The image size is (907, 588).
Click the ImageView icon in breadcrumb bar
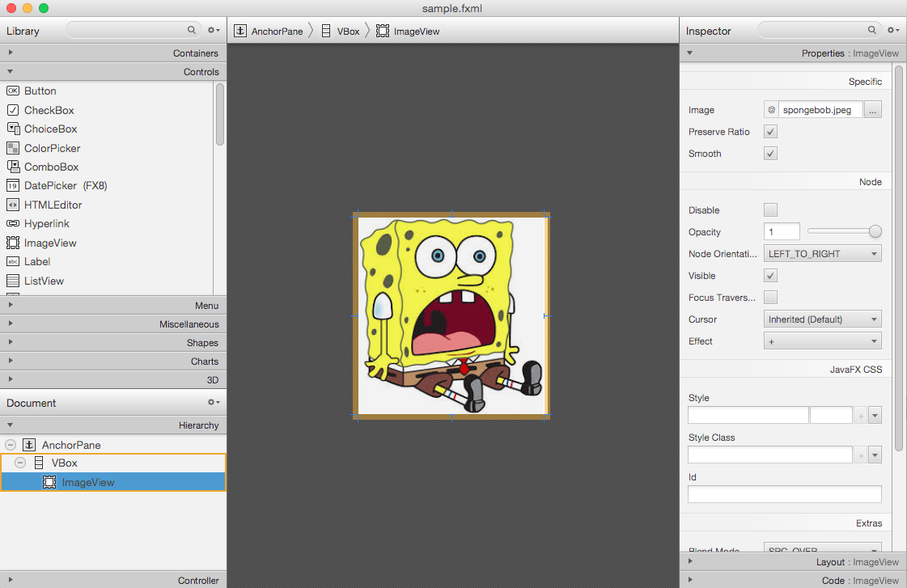[383, 31]
